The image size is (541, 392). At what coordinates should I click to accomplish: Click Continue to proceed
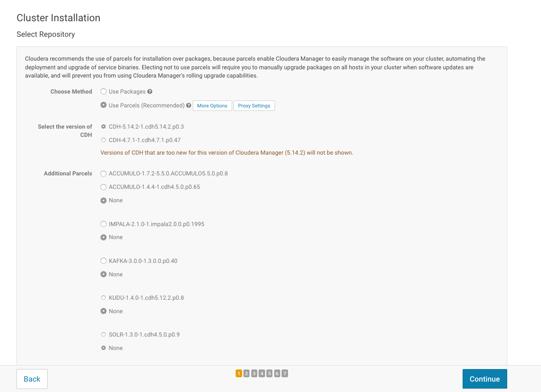(x=485, y=379)
